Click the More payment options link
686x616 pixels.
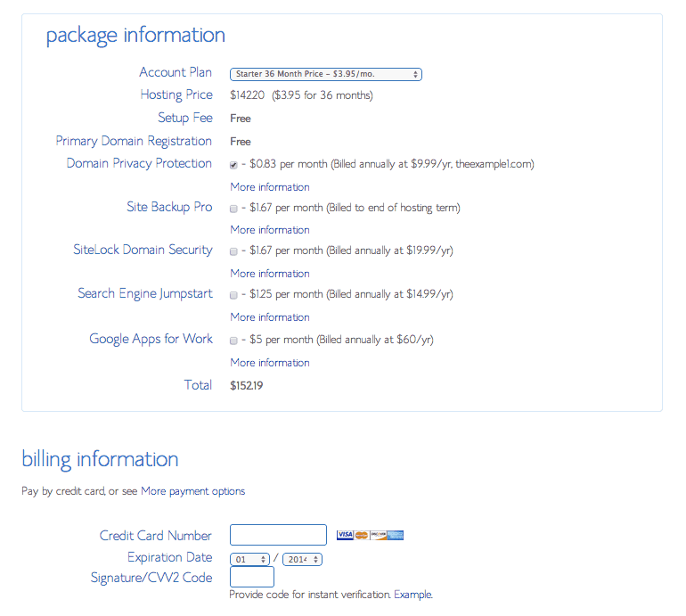[193, 491]
